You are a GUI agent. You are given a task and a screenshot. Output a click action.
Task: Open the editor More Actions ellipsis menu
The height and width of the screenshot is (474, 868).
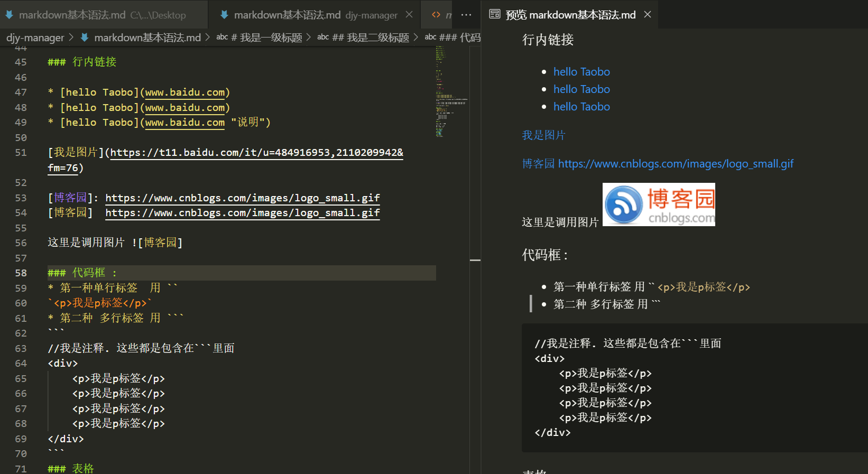pyautogui.click(x=466, y=15)
